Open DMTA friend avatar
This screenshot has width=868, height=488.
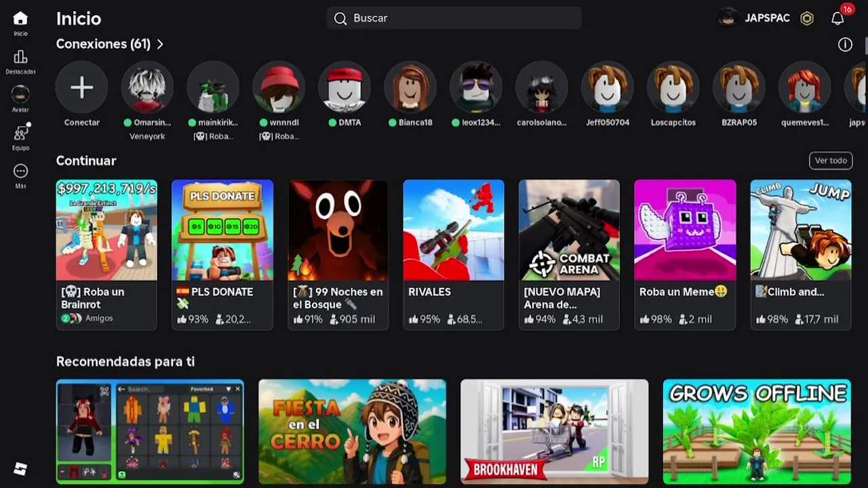344,87
